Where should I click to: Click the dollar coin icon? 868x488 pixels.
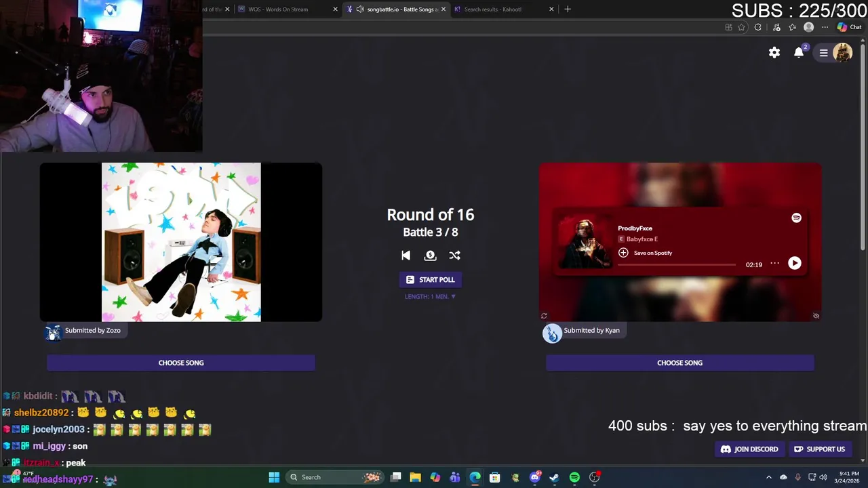(430, 256)
